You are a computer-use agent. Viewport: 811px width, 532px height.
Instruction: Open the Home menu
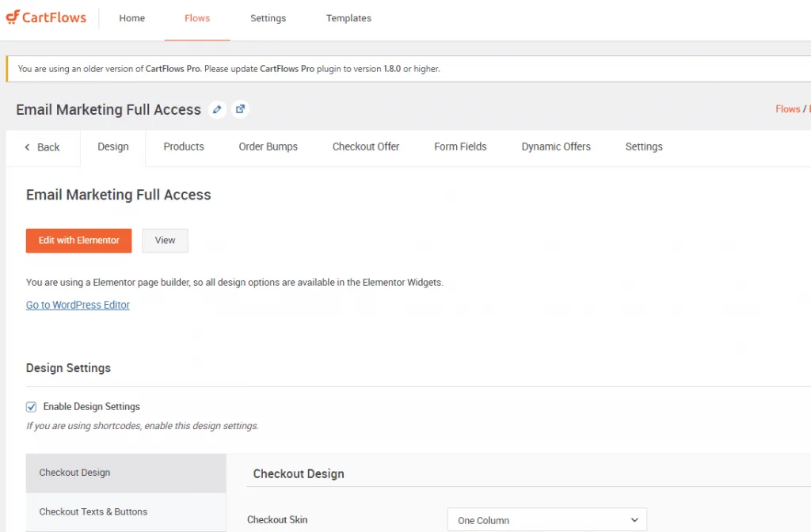coord(131,18)
